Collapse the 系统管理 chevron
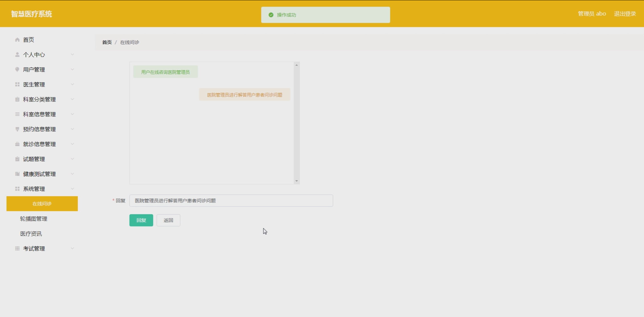 tap(72, 189)
